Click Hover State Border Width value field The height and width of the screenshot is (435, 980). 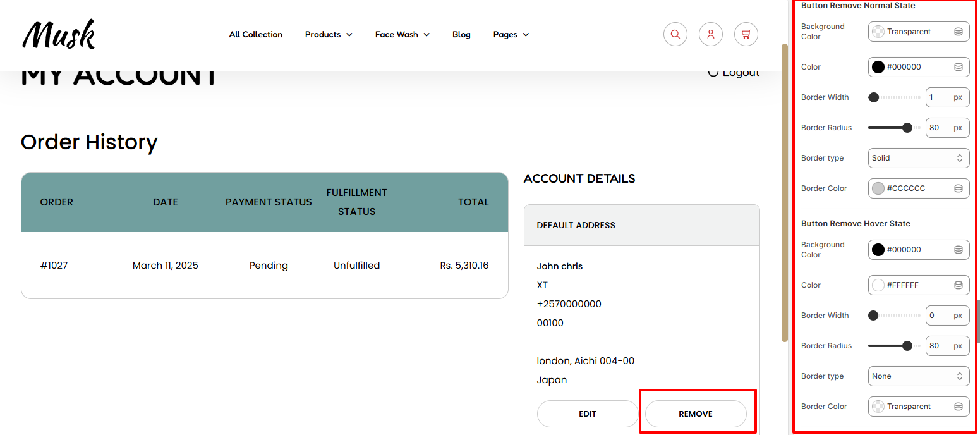click(x=947, y=316)
